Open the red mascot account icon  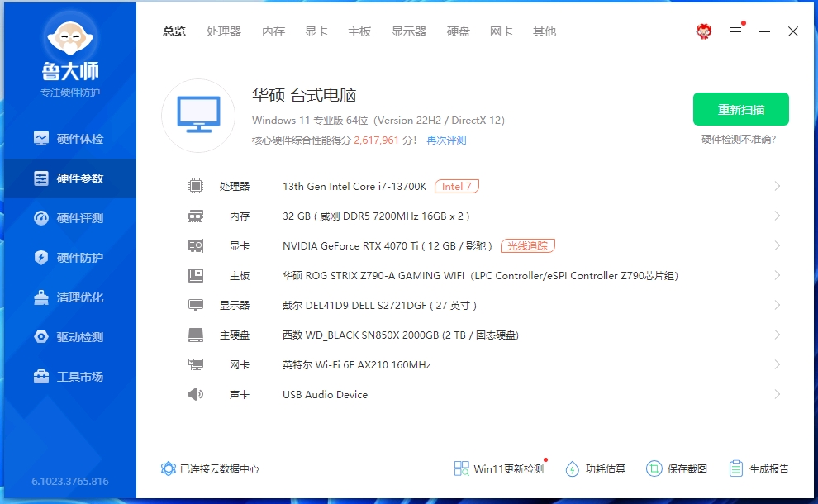point(704,31)
